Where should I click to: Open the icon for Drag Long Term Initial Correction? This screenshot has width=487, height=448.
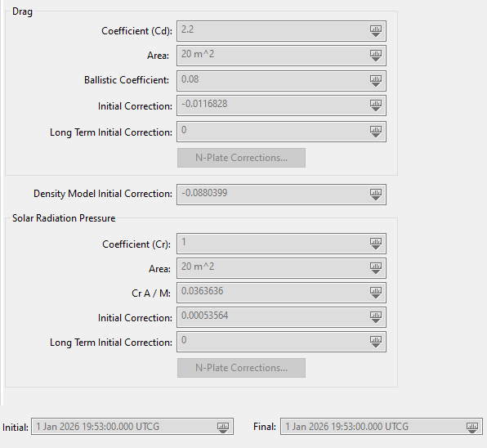(x=376, y=131)
